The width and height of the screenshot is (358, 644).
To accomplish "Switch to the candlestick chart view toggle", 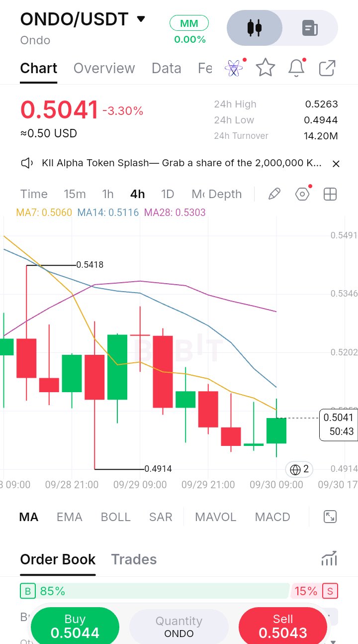I will [255, 28].
